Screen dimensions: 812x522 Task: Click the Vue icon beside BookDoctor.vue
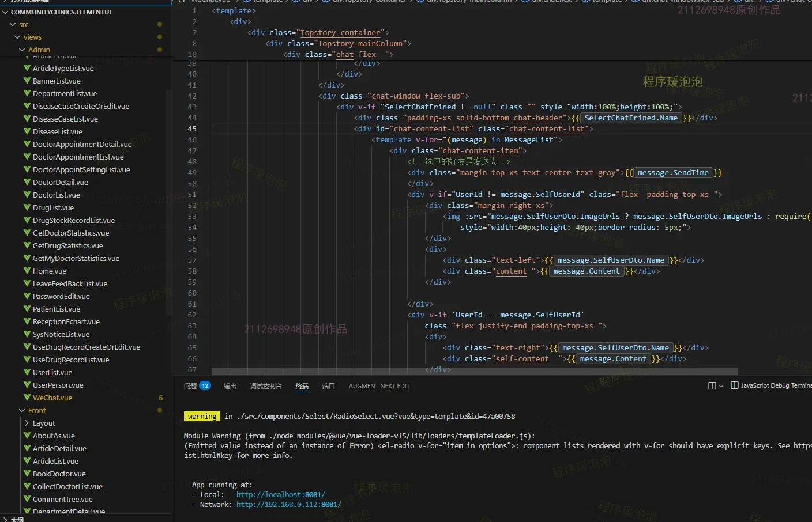tap(27, 474)
